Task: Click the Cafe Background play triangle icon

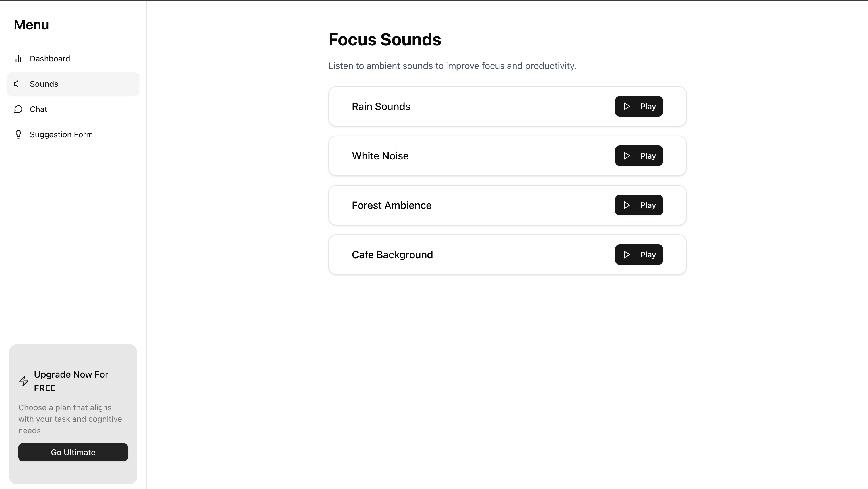Action: [x=626, y=255]
